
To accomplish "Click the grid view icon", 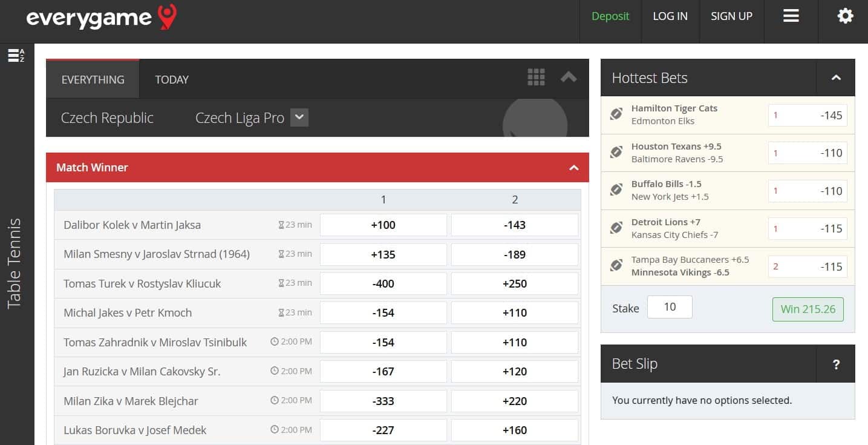I will point(536,77).
